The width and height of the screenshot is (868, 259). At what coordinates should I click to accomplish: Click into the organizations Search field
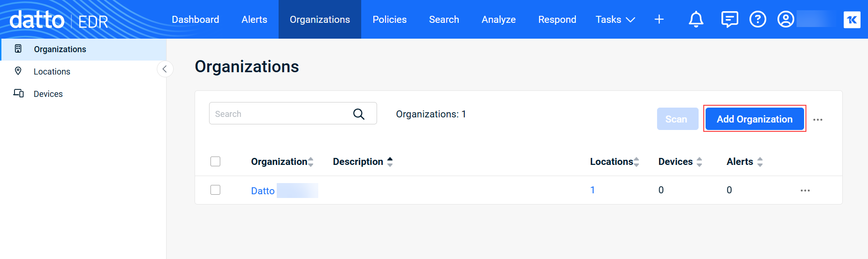[x=293, y=113]
